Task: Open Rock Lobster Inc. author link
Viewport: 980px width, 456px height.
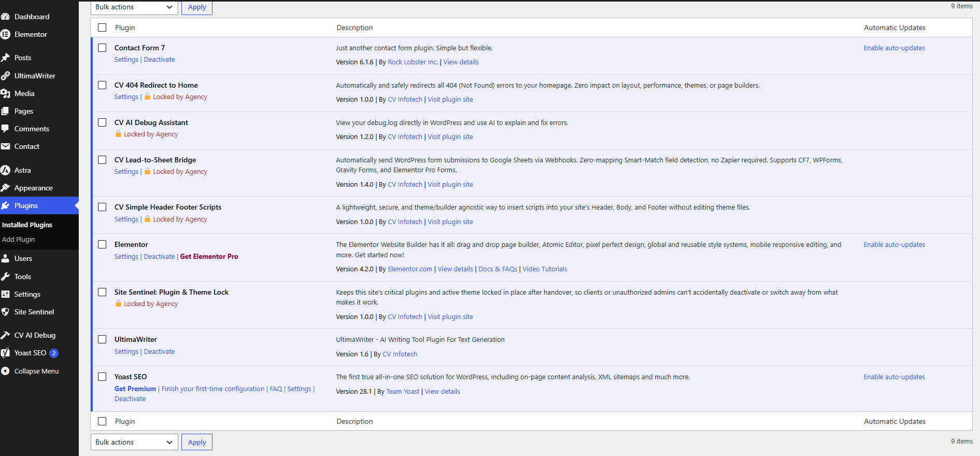Action: [x=413, y=62]
